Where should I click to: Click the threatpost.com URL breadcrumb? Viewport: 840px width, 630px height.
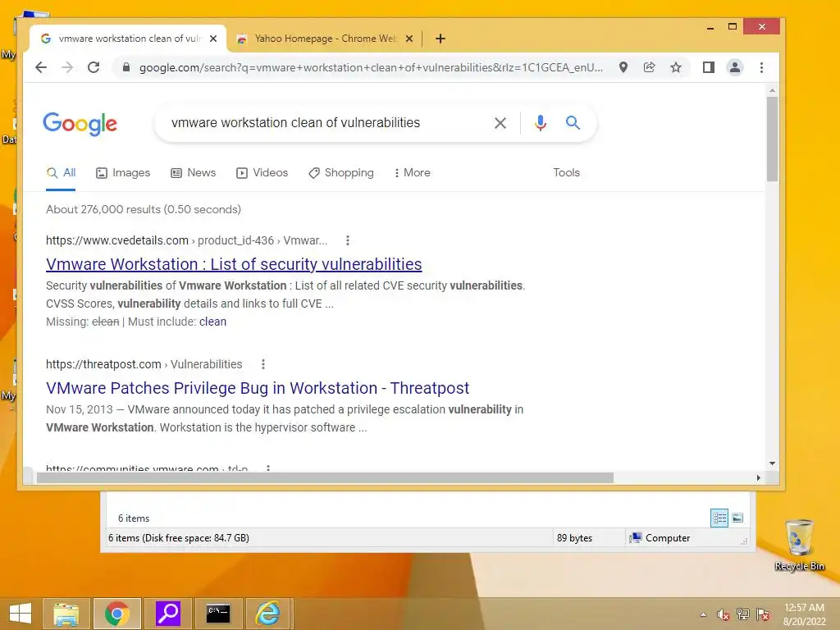pos(144,364)
